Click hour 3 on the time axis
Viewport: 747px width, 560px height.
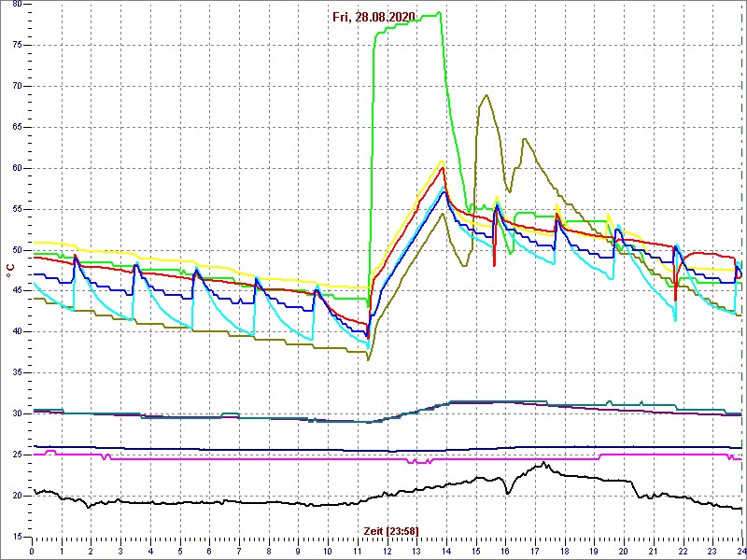click(x=120, y=550)
